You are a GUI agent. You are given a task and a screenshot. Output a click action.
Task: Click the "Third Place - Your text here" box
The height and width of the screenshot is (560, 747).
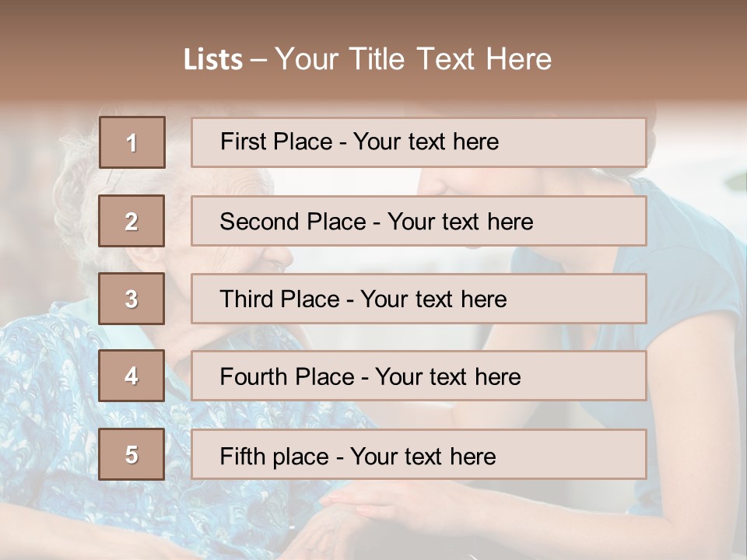(x=419, y=299)
